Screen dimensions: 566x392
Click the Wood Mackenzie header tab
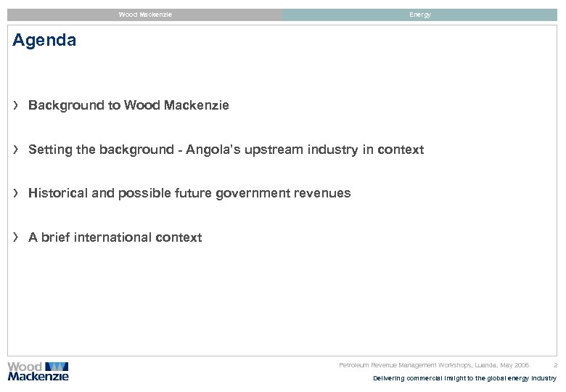pyautogui.click(x=144, y=15)
